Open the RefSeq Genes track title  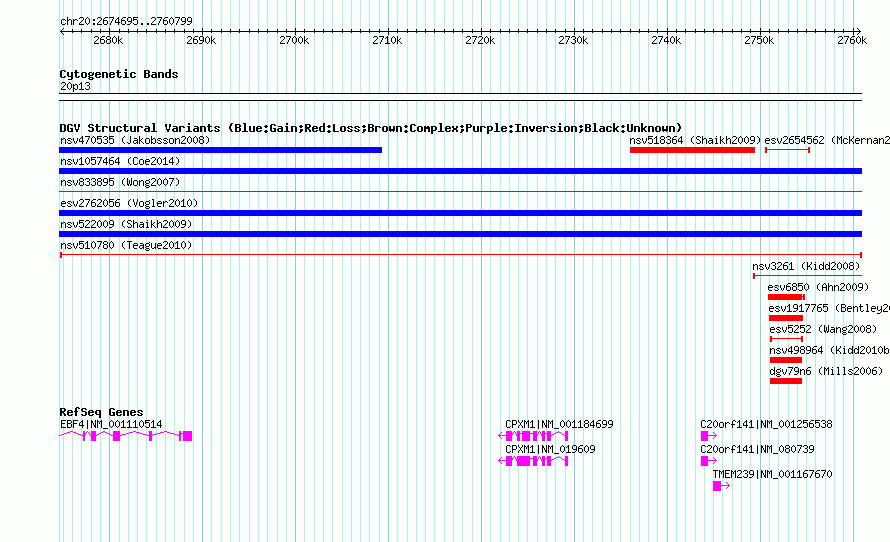point(101,412)
